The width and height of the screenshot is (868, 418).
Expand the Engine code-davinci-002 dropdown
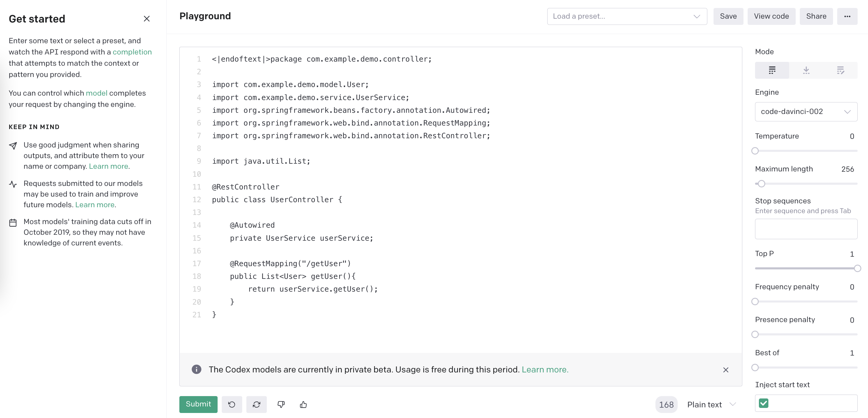806,111
